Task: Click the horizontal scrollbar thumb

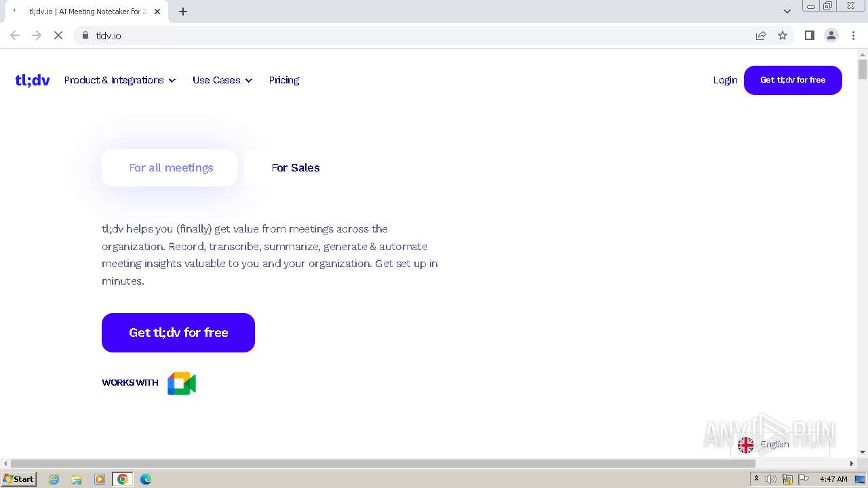Action: coord(383,464)
